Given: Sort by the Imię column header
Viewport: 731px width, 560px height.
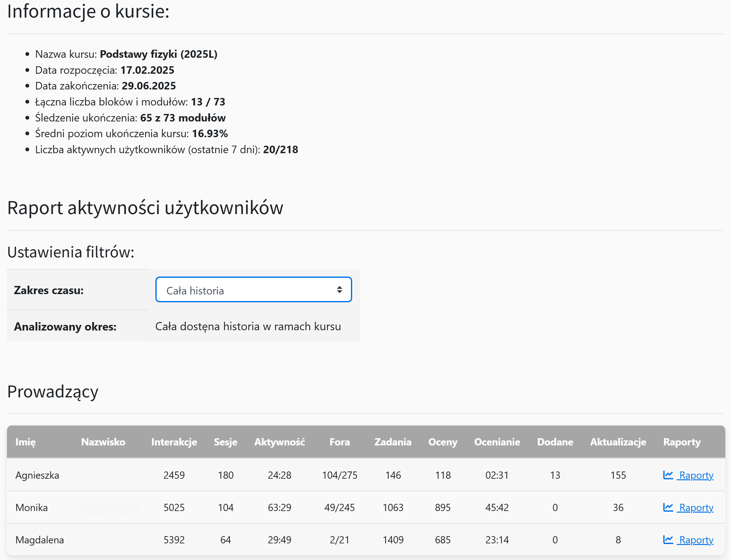Looking at the screenshot, I should [x=25, y=442].
